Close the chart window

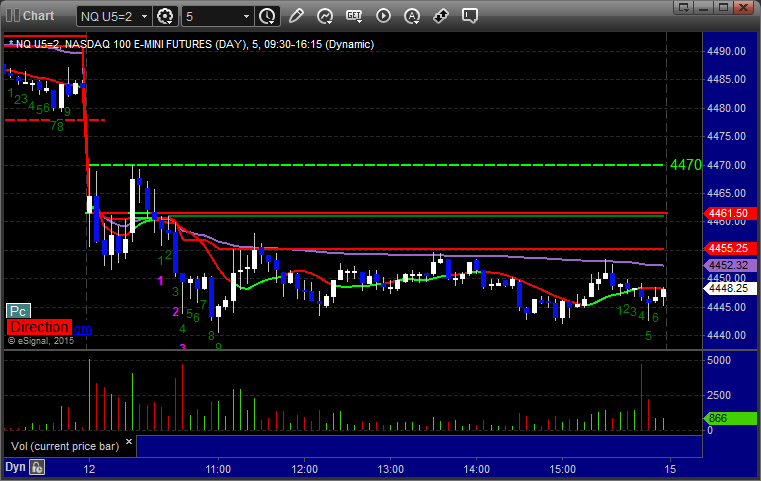744,7
